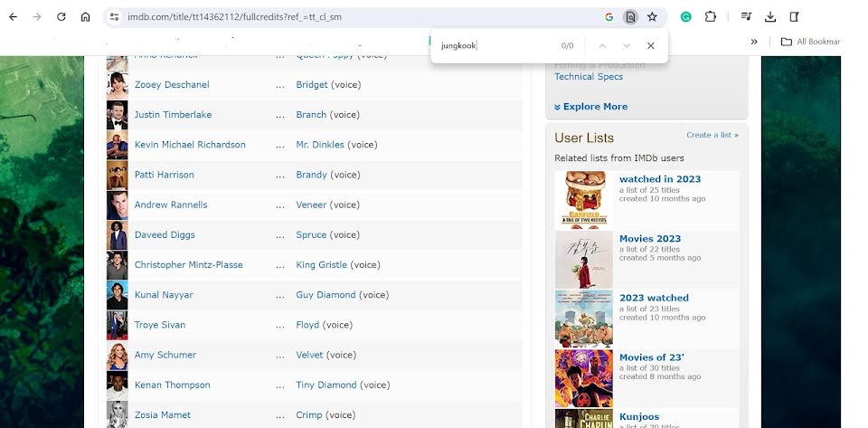Open the media control button
Screen dimensions: 868x428
tap(746, 16)
